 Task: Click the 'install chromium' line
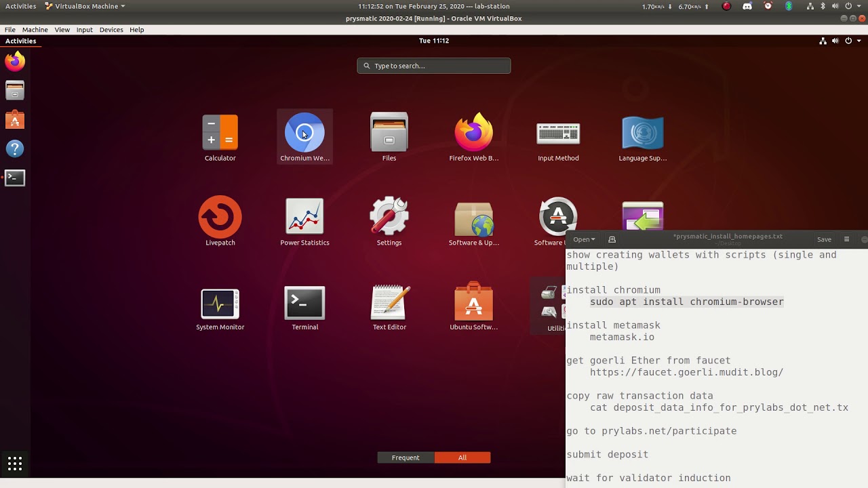tap(614, 290)
